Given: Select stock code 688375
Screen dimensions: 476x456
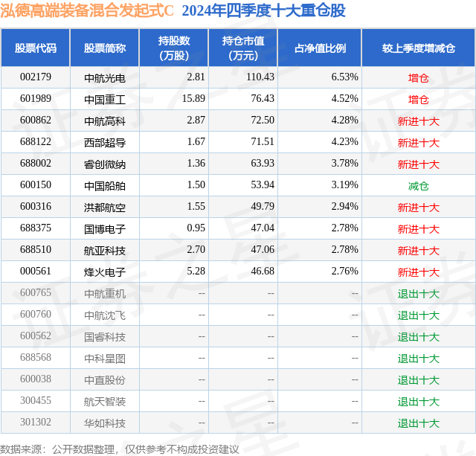Looking at the screenshot, I should (x=36, y=228).
